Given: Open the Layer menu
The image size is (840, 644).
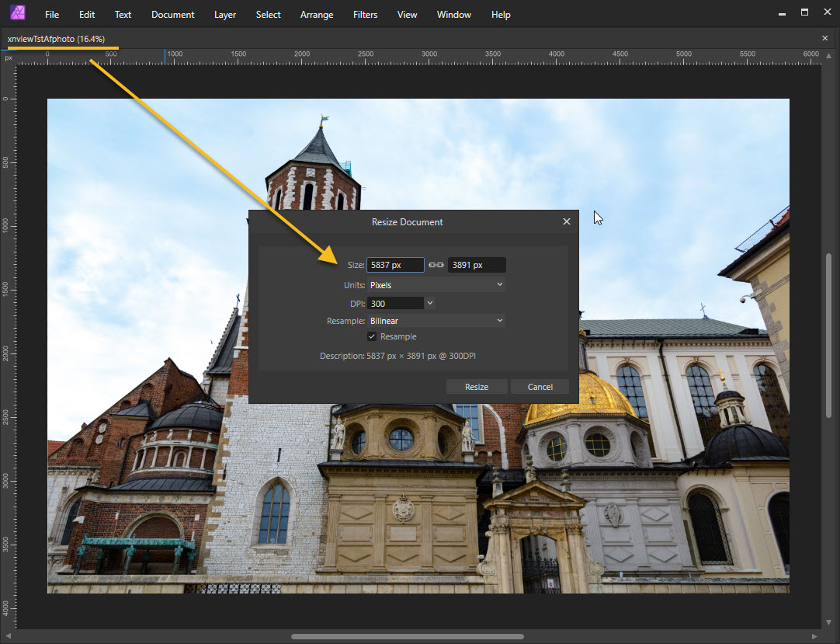Looking at the screenshot, I should point(225,15).
